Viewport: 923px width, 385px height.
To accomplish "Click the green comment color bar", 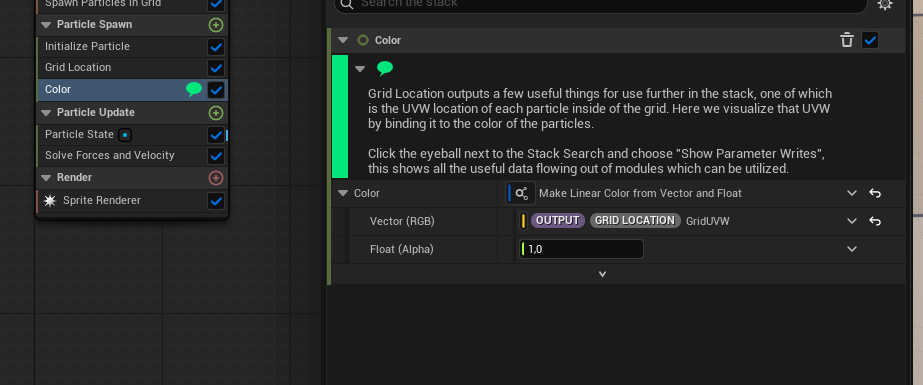I will pyautogui.click(x=340, y=117).
